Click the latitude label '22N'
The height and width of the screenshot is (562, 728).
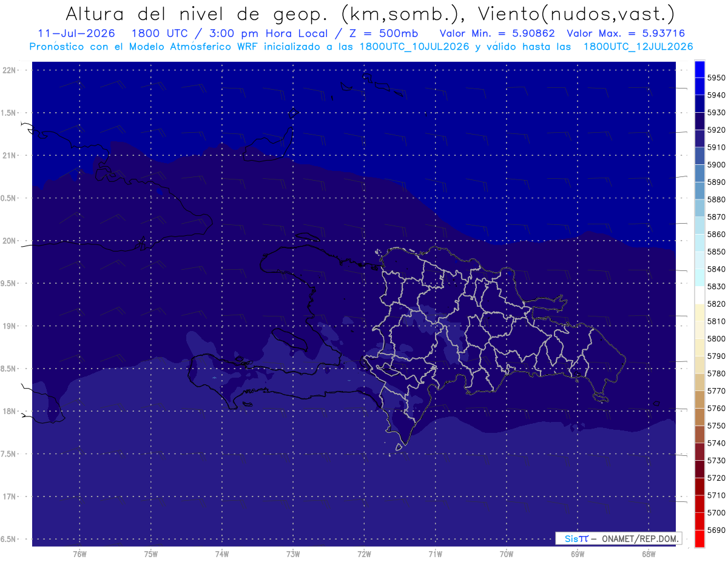[8, 70]
